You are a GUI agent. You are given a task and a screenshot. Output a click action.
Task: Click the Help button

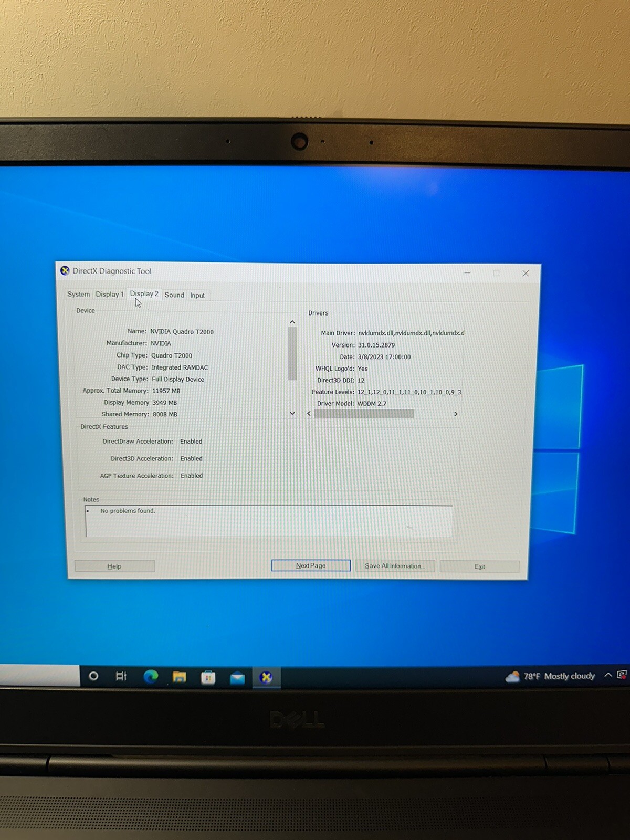coord(114,566)
